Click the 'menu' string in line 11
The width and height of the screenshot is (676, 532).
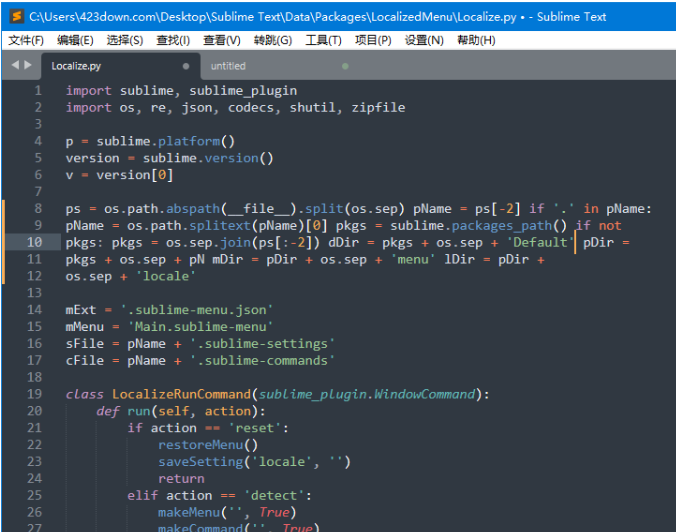[x=413, y=259]
